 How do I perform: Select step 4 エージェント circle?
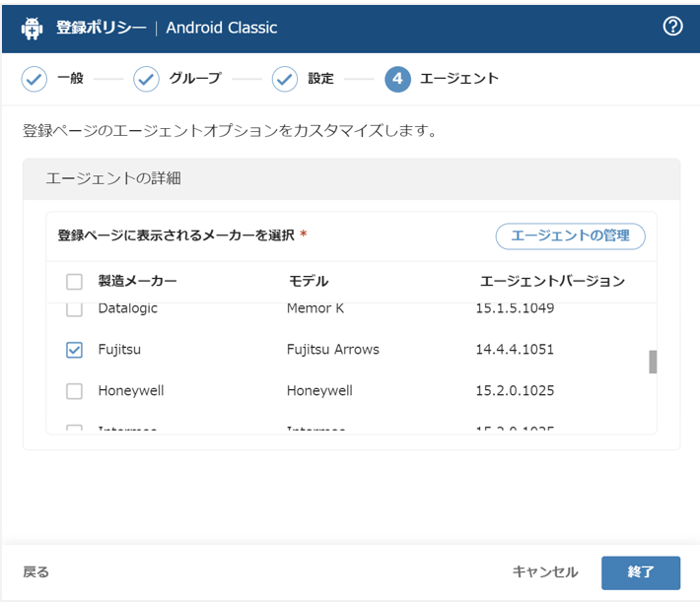coord(397,79)
